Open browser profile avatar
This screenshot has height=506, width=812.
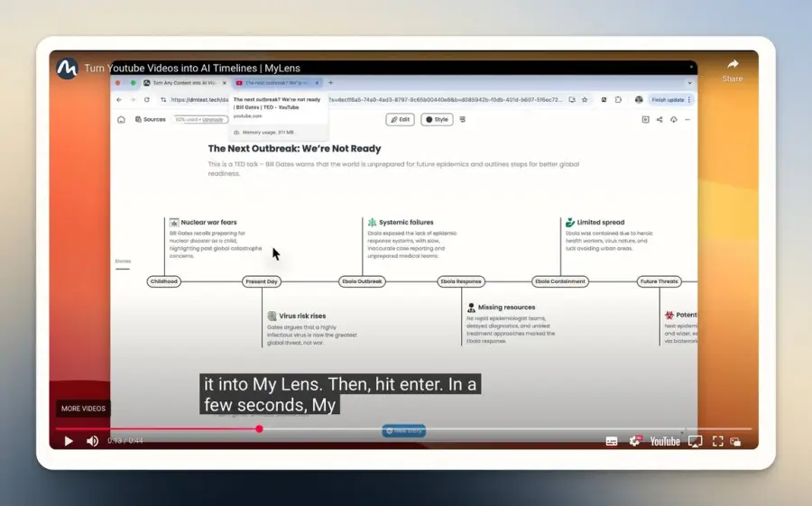(639, 100)
